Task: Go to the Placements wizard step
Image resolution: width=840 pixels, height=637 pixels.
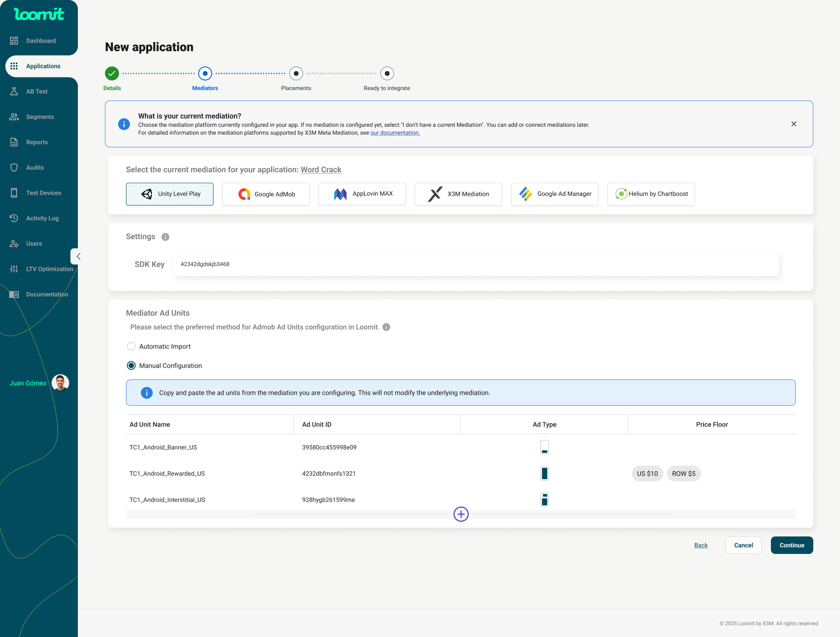Action: point(296,73)
